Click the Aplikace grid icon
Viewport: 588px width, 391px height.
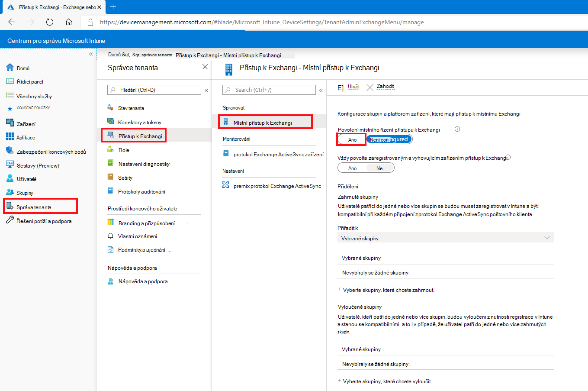coord(10,137)
